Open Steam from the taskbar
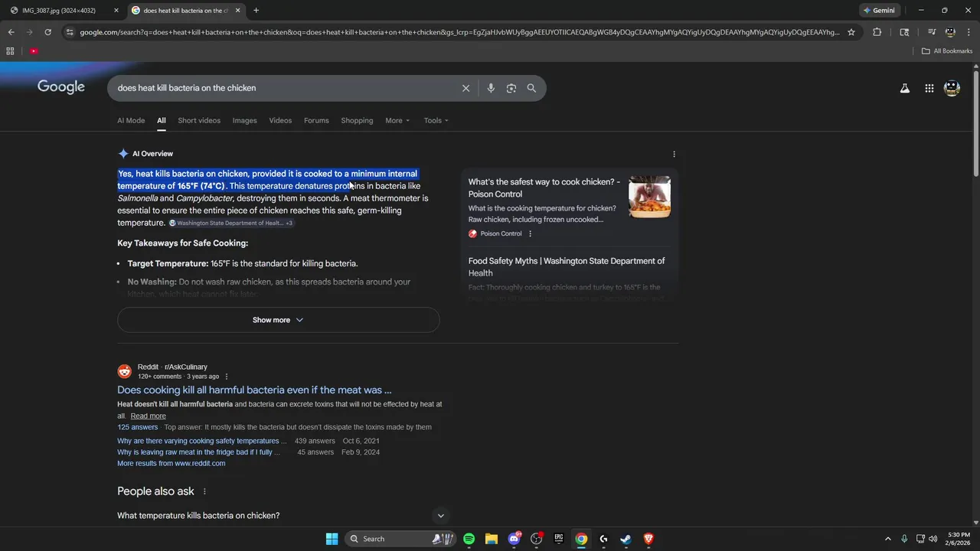Image resolution: width=980 pixels, height=551 pixels. 626,539
